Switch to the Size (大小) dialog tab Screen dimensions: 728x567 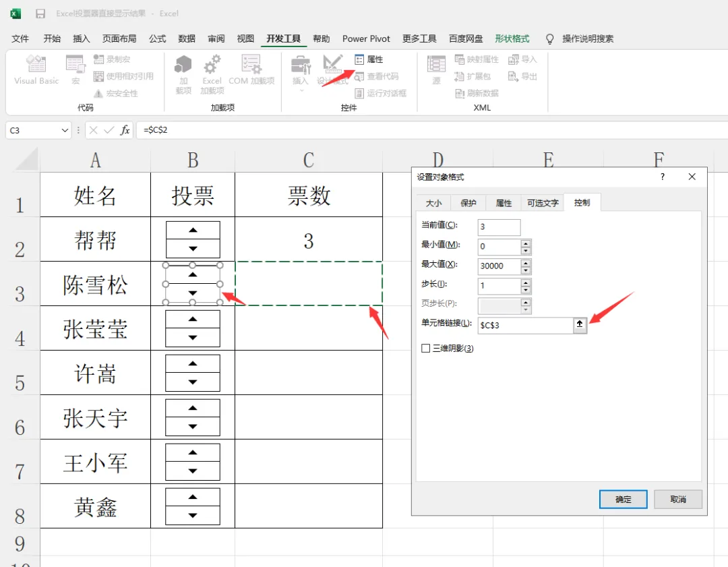pyautogui.click(x=433, y=203)
